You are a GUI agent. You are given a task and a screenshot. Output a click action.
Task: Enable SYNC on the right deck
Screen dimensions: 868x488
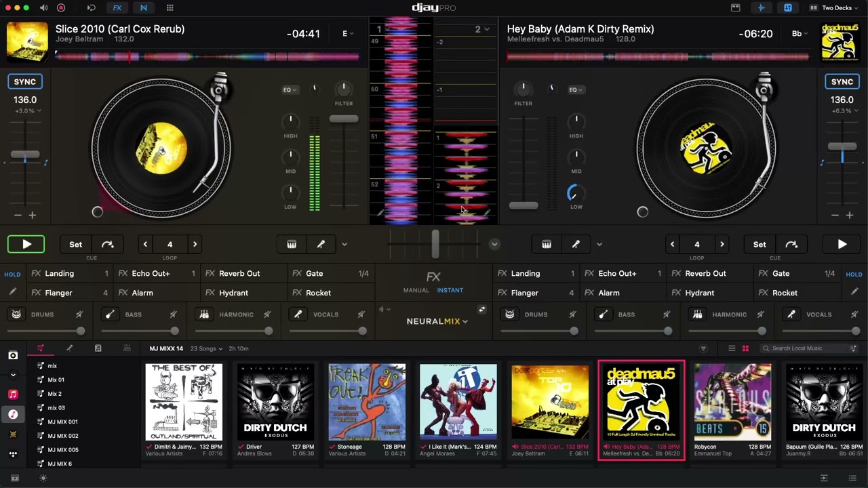[842, 82]
